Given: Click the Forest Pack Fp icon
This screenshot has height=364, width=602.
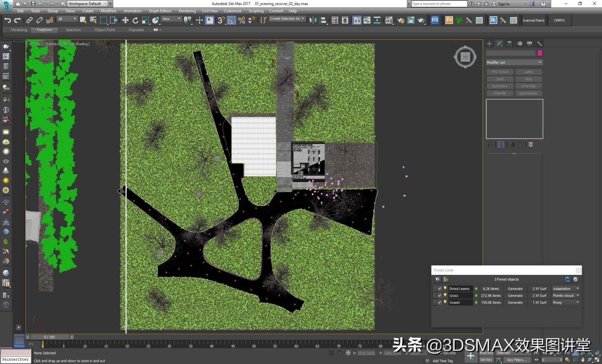Looking at the screenshot, I should [449, 20].
